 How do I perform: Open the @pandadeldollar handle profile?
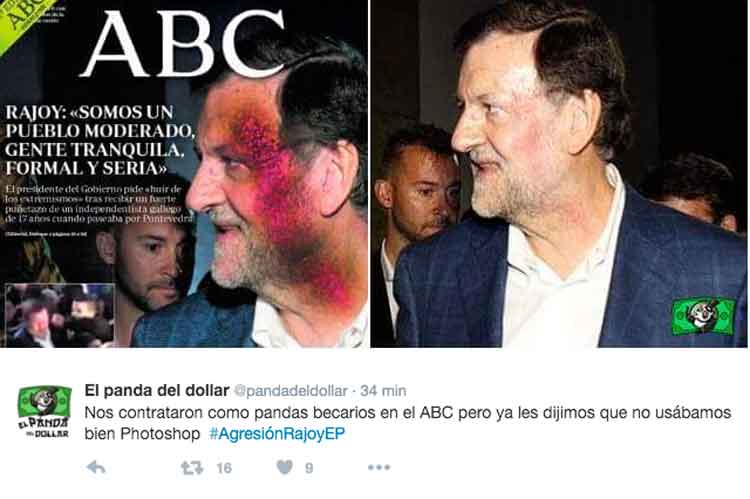click(x=290, y=391)
